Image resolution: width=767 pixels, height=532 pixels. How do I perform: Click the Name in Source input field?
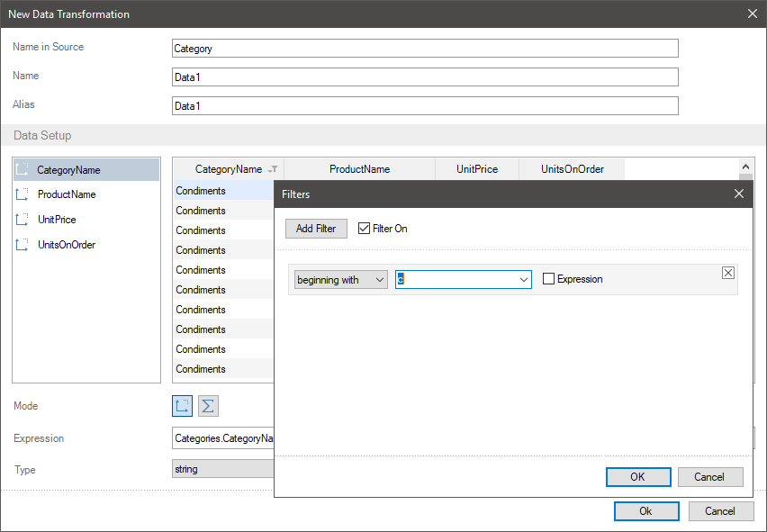point(424,49)
